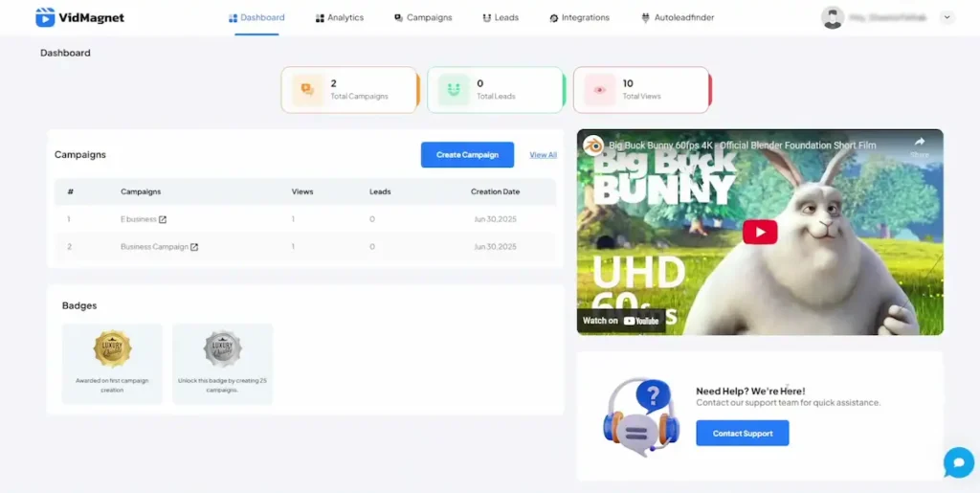This screenshot has width=980, height=493.
Task: Open the live chat bubble icon
Action: 959,462
